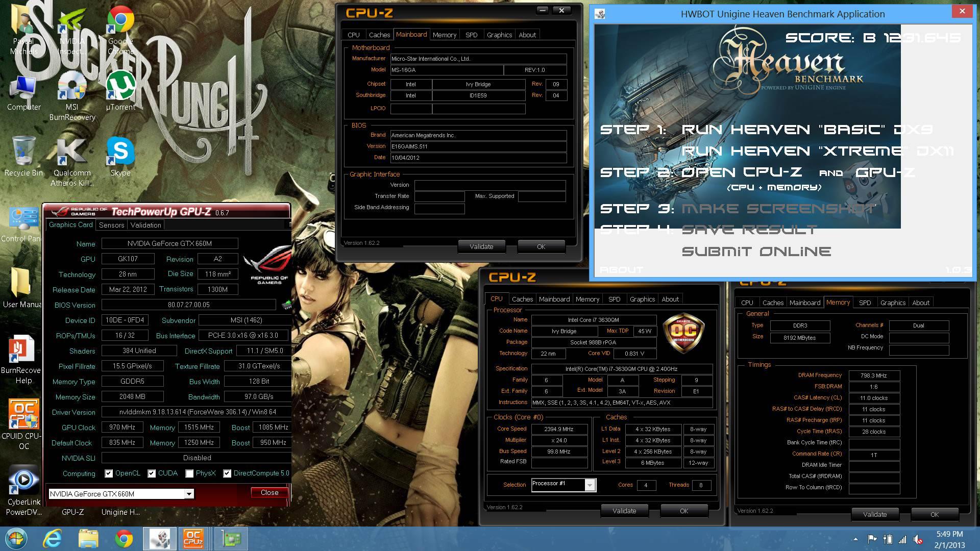Screen dimensions: 980x551
Task: Click the Specification field in CPU-Z
Action: tap(621, 369)
